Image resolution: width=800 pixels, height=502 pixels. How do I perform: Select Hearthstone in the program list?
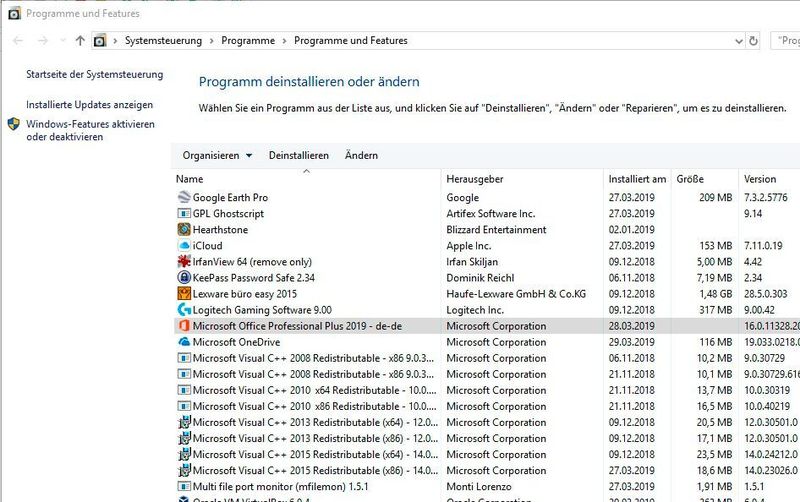(220, 230)
